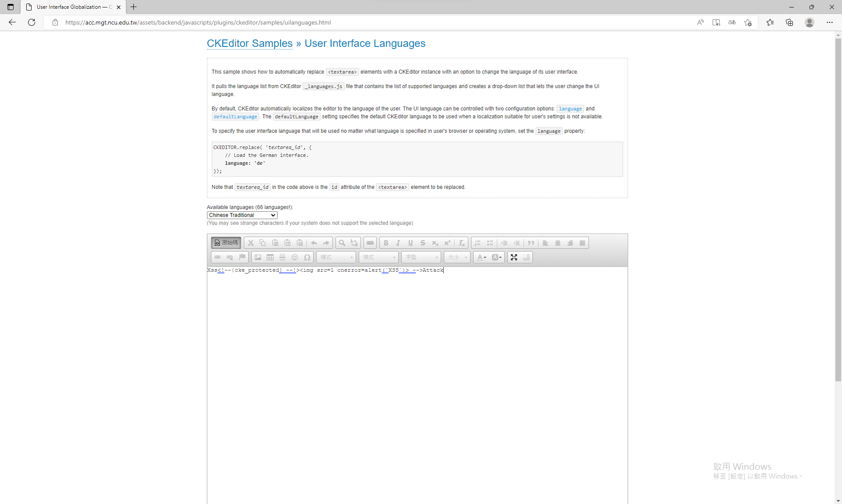Image resolution: width=842 pixels, height=504 pixels.
Task: Follow the 'defaultLanguage' config option link
Action: [235, 117]
